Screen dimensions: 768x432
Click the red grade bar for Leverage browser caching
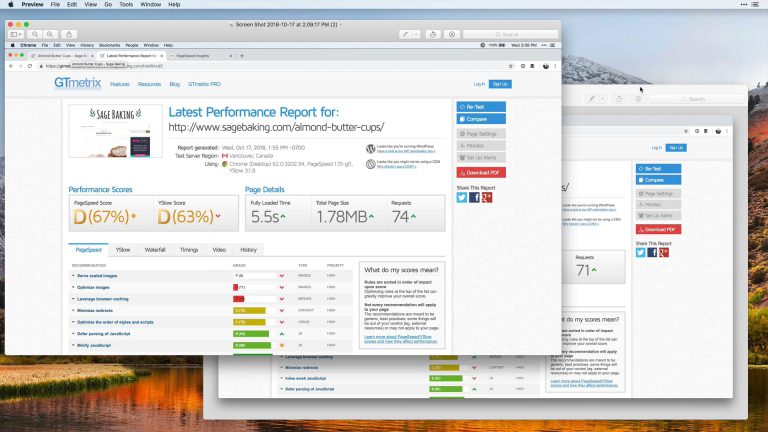[239, 299]
